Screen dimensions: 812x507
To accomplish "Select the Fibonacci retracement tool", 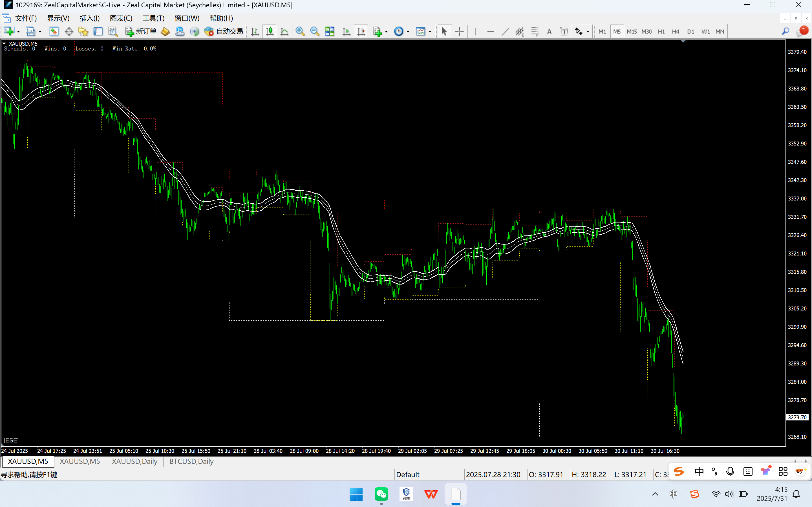I will click(534, 32).
